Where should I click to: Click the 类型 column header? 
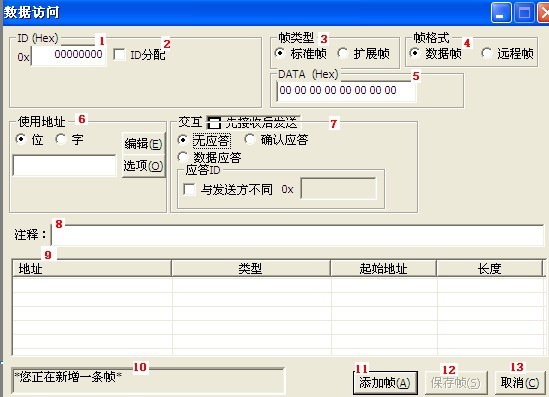click(251, 269)
